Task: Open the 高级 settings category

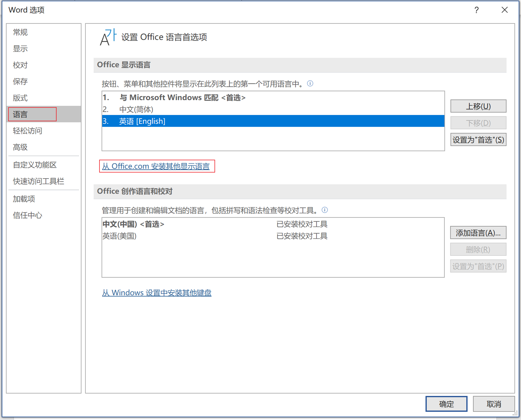Action: point(20,147)
